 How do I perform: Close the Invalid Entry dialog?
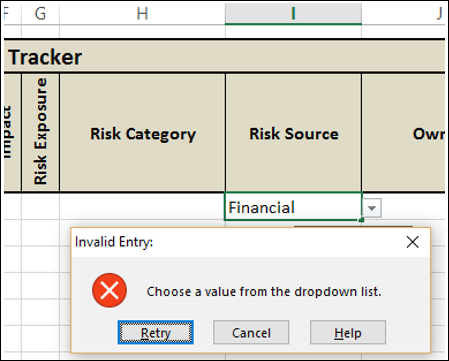[412, 242]
